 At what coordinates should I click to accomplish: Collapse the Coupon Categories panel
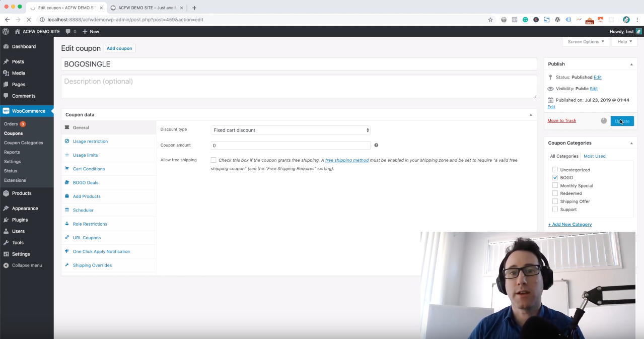pos(631,143)
